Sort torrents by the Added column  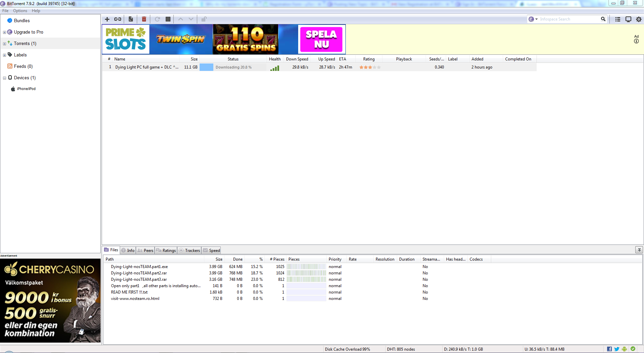[486, 59]
